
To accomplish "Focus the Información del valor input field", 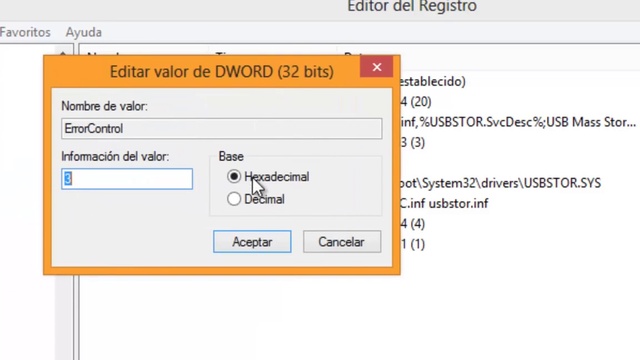I will pos(127,179).
